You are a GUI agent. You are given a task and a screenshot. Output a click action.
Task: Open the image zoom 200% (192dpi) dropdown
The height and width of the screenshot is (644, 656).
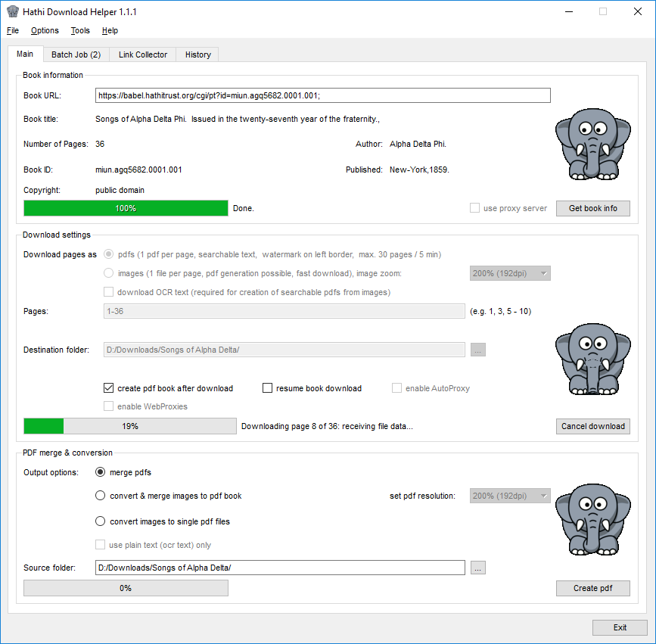pos(510,273)
